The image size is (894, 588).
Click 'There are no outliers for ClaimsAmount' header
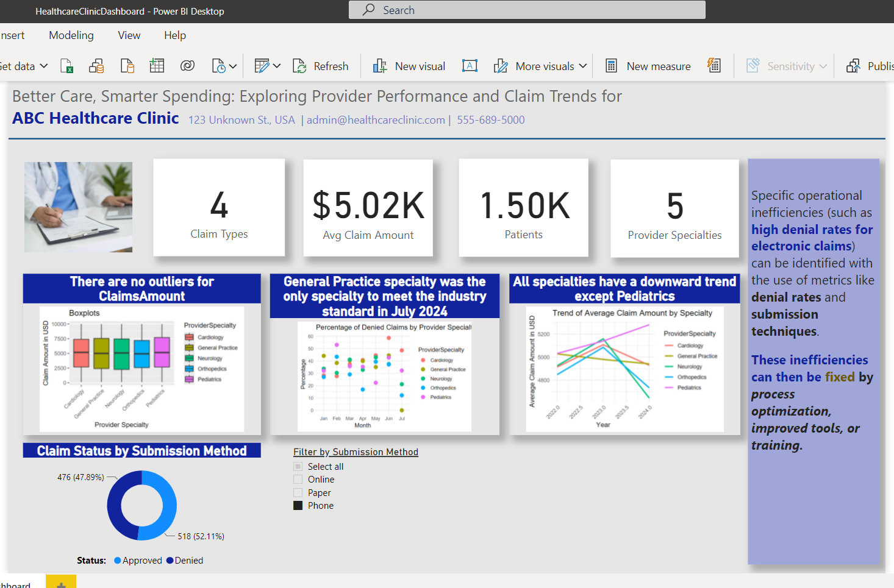coord(142,289)
